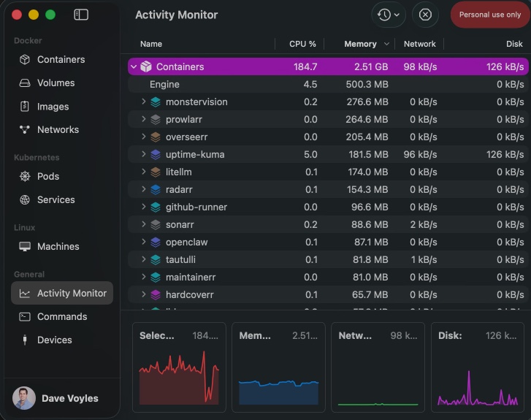
Task: Expand the radarr row
Action: [144, 189]
